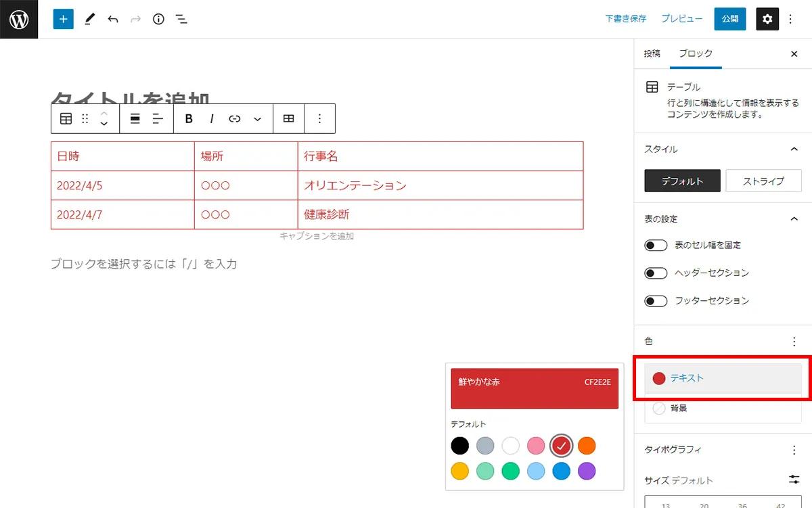Click the redo arrow icon
This screenshot has height=508, width=812.
135,19
